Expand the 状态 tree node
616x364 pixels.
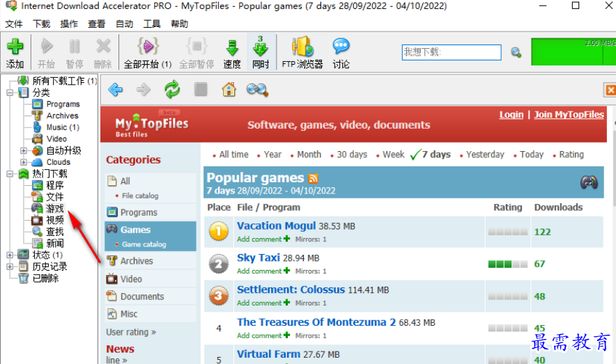[10, 255]
